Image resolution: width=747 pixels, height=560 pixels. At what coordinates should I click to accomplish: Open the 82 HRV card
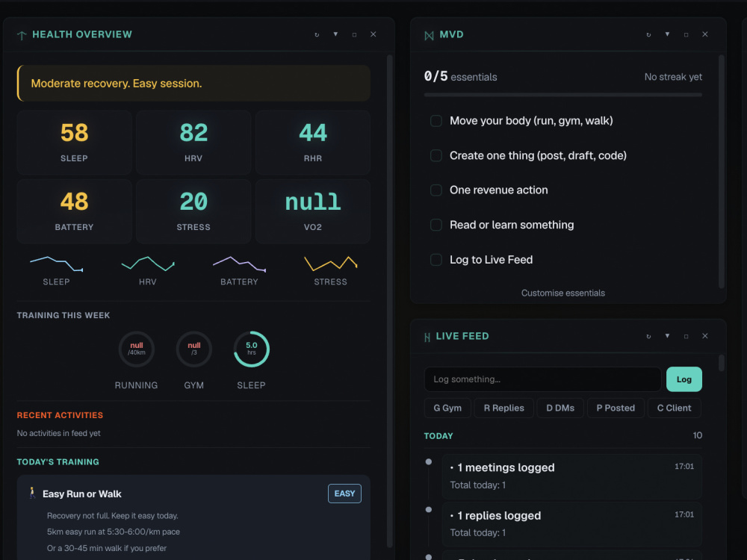pyautogui.click(x=193, y=143)
